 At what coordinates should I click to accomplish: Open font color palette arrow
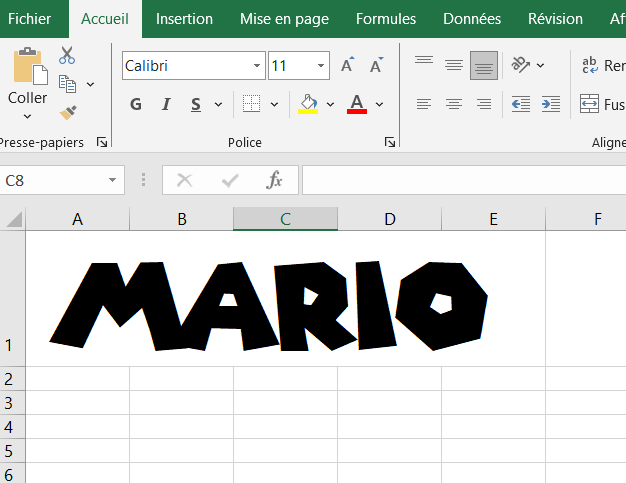click(379, 105)
